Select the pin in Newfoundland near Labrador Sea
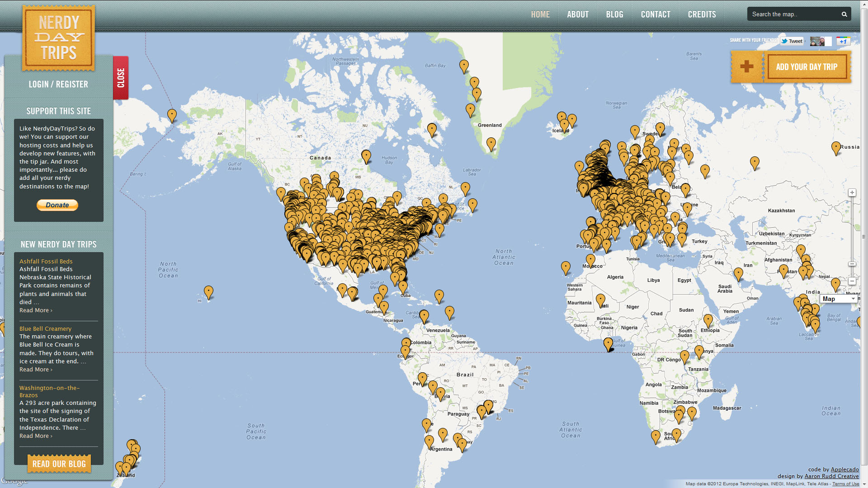Viewport: 868px width, 488px height. [x=465, y=189]
